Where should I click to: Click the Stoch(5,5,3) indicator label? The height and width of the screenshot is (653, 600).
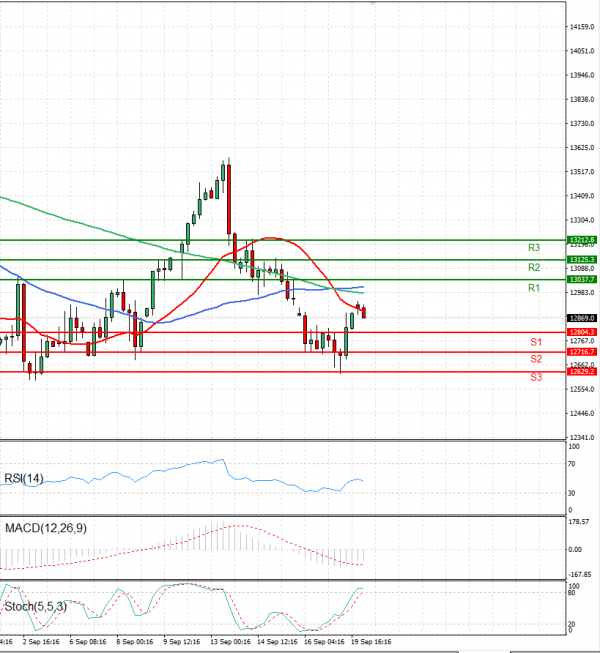click(35, 606)
